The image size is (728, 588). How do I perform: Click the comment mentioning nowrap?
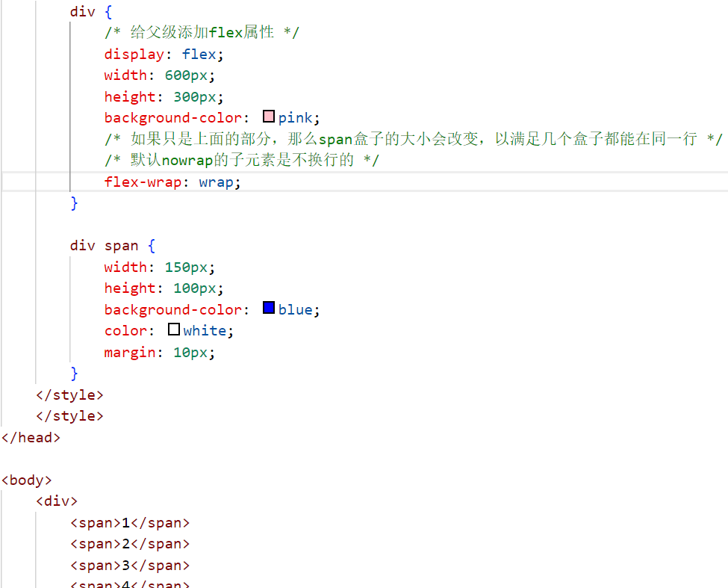pos(241,160)
